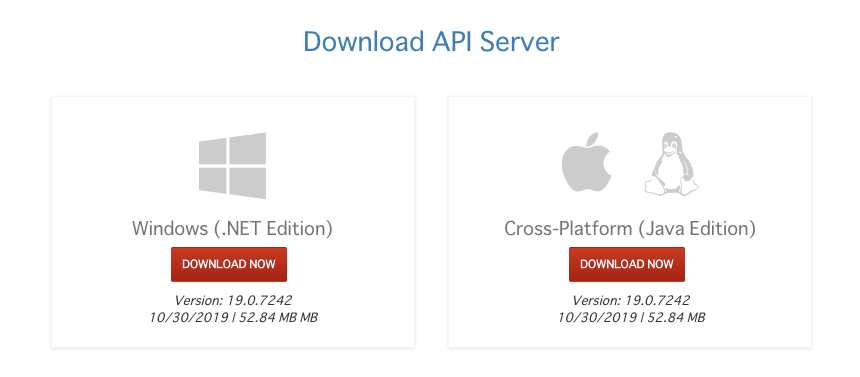Click the 10/30/2019 date in Windows card

point(189,317)
